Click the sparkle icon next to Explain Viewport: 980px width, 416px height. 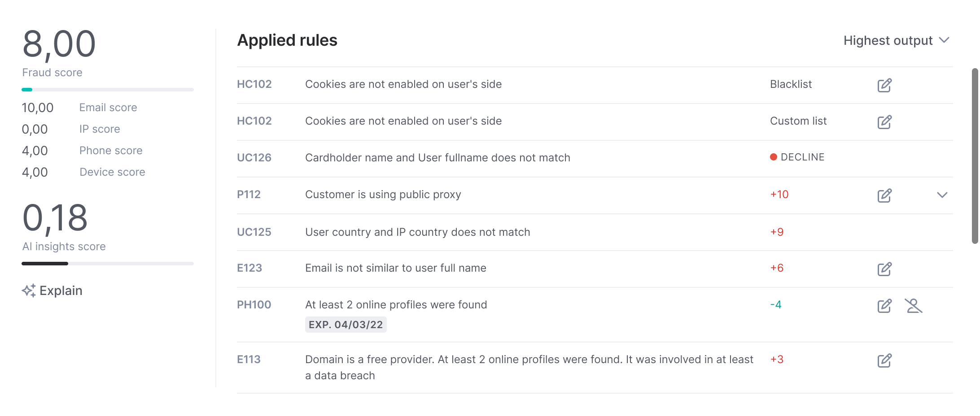coord(29,290)
